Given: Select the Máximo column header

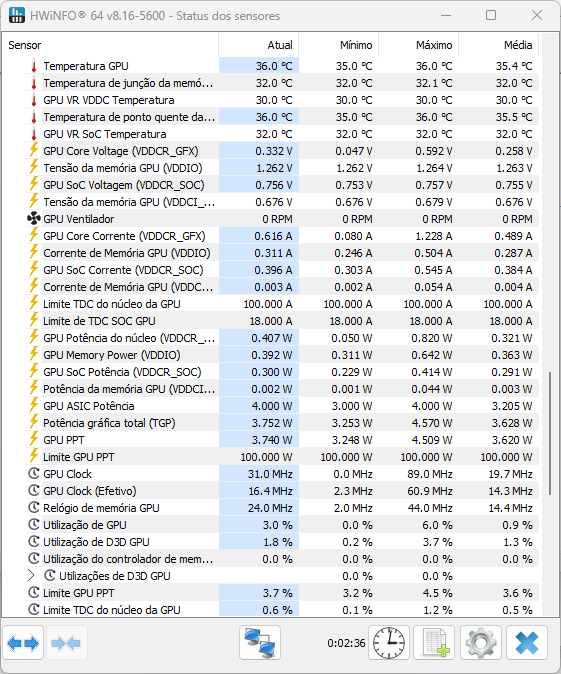Looking at the screenshot, I should 418,45.
